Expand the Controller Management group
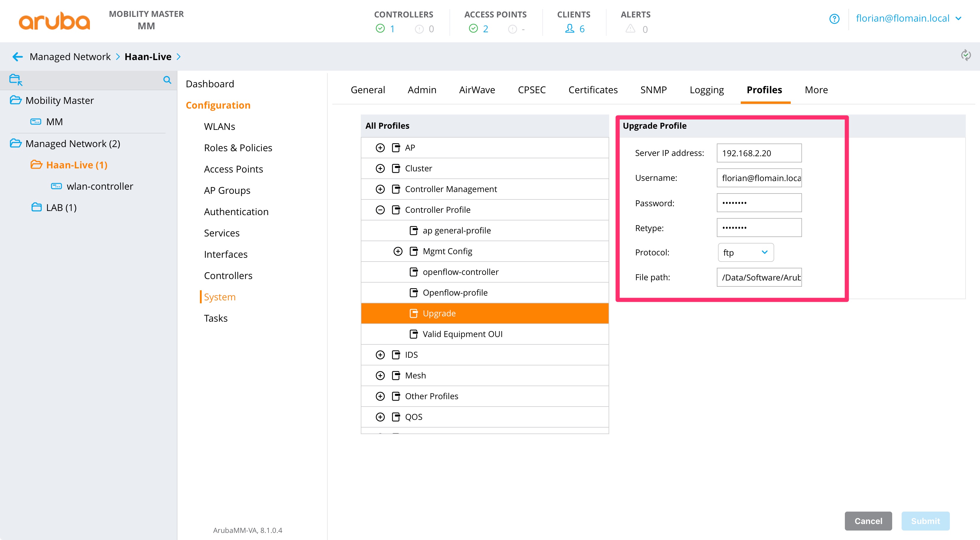 tap(380, 189)
